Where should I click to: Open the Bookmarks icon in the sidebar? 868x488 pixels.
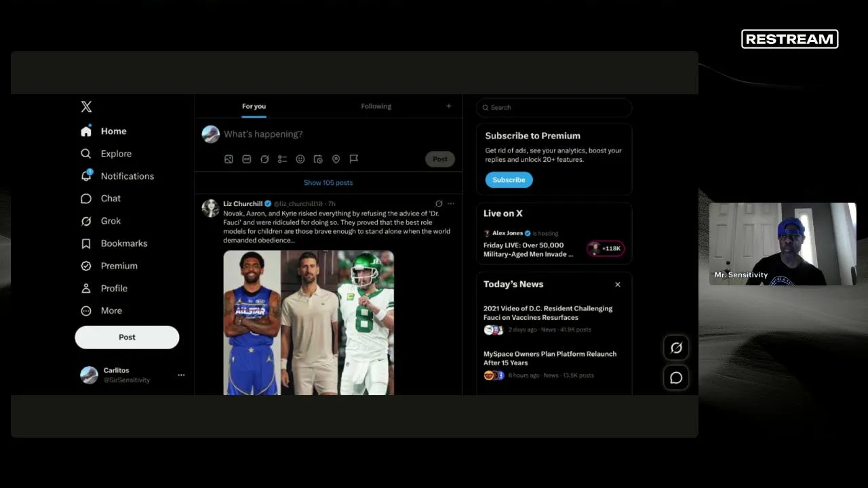point(86,243)
